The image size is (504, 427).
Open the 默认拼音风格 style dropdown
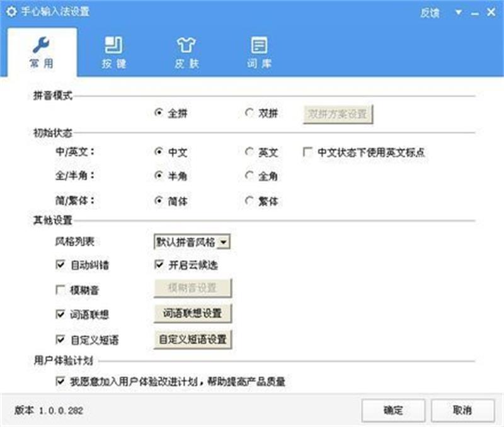tap(192, 242)
